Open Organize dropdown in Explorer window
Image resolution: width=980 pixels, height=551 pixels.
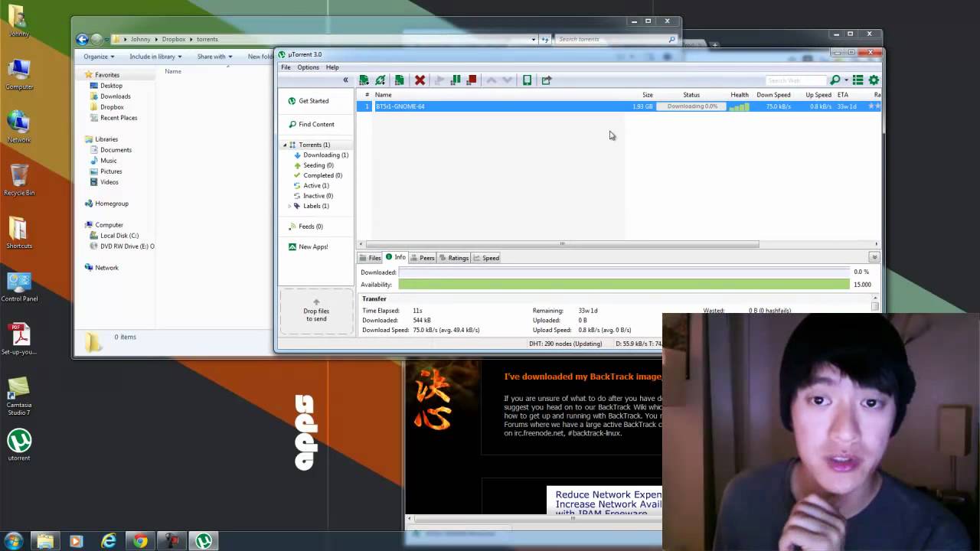[99, 57]
